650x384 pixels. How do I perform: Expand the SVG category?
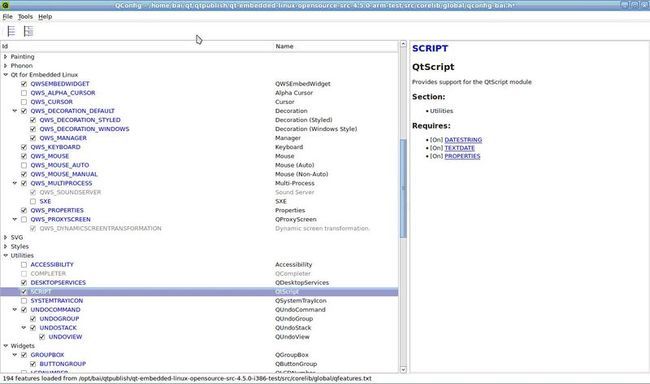pos(5,237)
